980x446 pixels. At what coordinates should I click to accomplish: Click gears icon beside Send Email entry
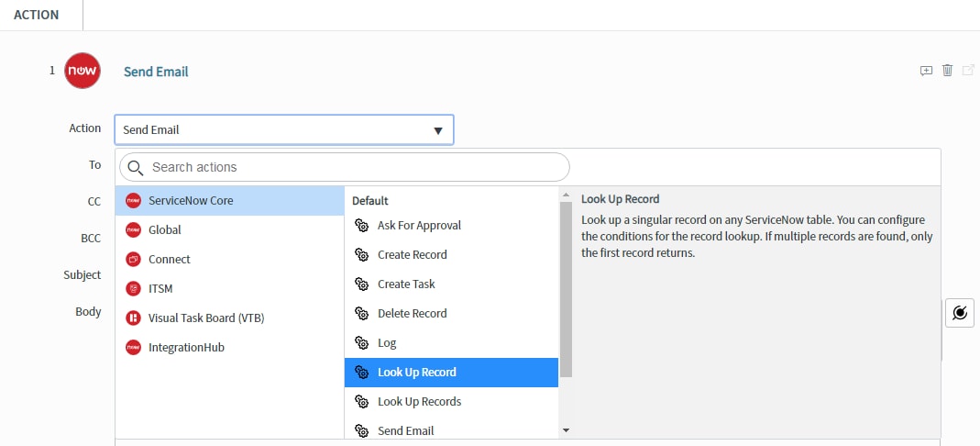[x=361, y=431]
